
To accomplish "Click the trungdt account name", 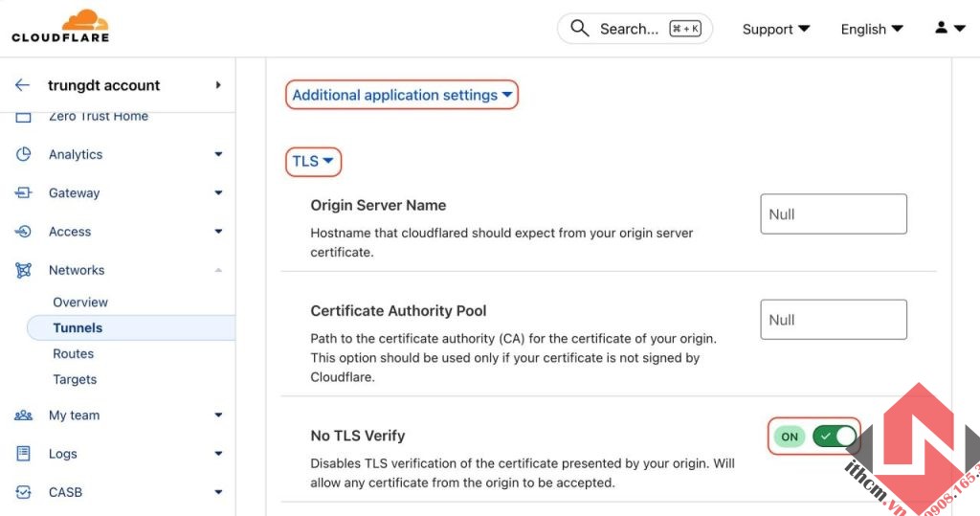I will click(103, 85).
